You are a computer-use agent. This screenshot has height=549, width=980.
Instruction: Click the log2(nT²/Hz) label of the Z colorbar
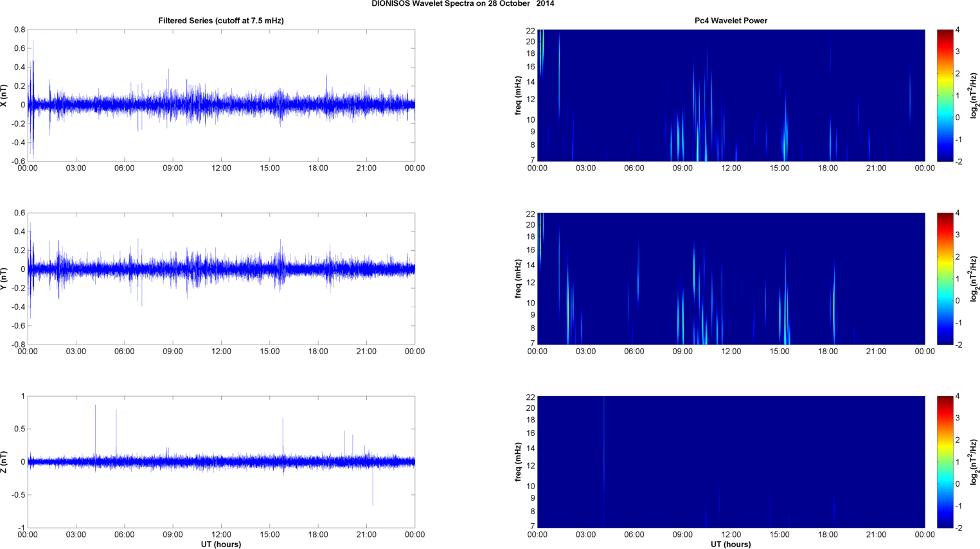pyautogui.click(x=974, y=462)
